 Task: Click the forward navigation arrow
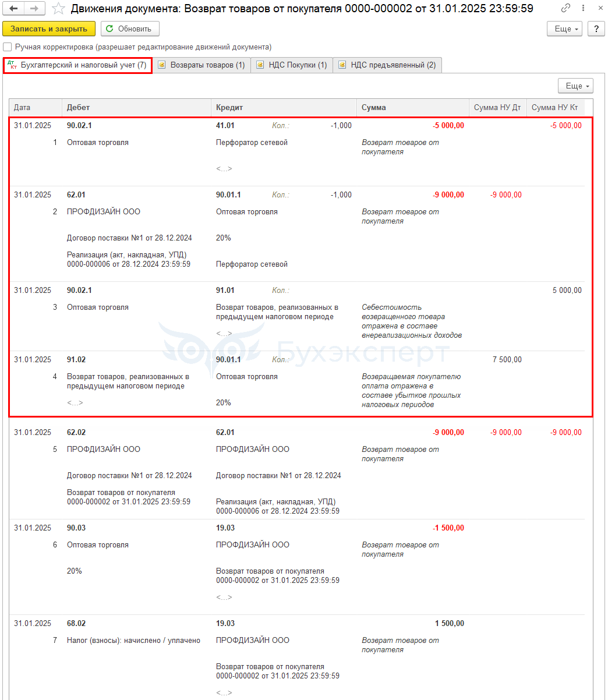coord(34,9)
